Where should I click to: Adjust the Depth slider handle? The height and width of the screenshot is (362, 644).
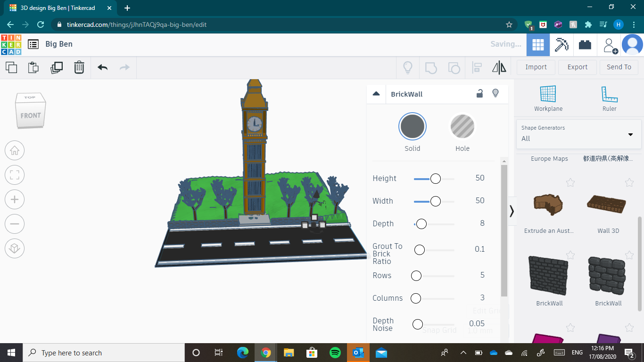pos(421,224)
